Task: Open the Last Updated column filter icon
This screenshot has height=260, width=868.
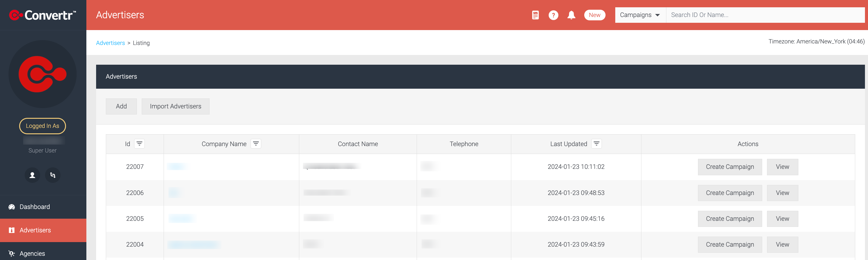Action: pyautogui.click(x=596, y=144)
